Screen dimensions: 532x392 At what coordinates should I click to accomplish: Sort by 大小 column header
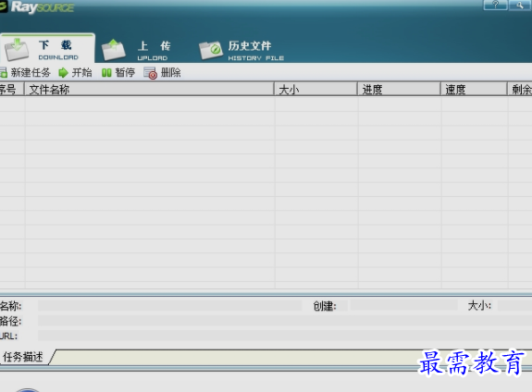coord(315,89)
